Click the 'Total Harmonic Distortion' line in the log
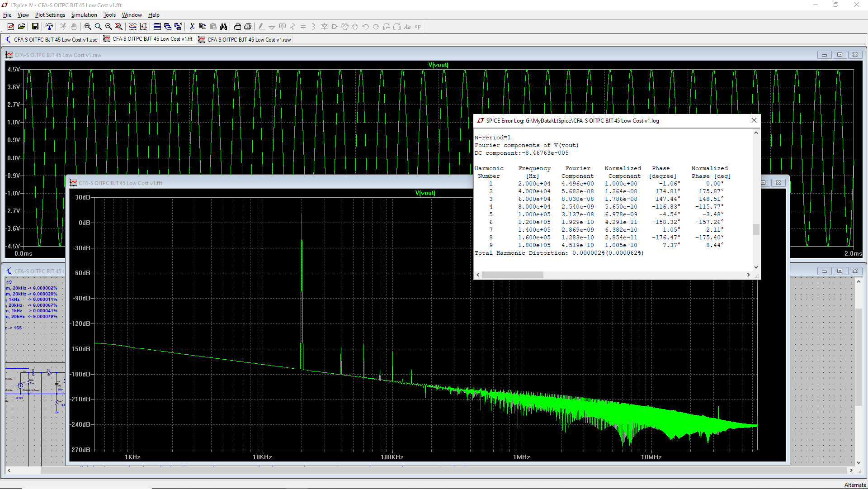868x490 pixels. click(x=559, y=253)
